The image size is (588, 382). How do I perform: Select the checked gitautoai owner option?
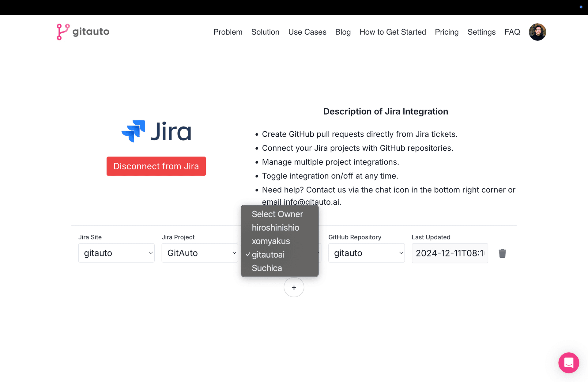pyautogui.click(x=268, y=255)
